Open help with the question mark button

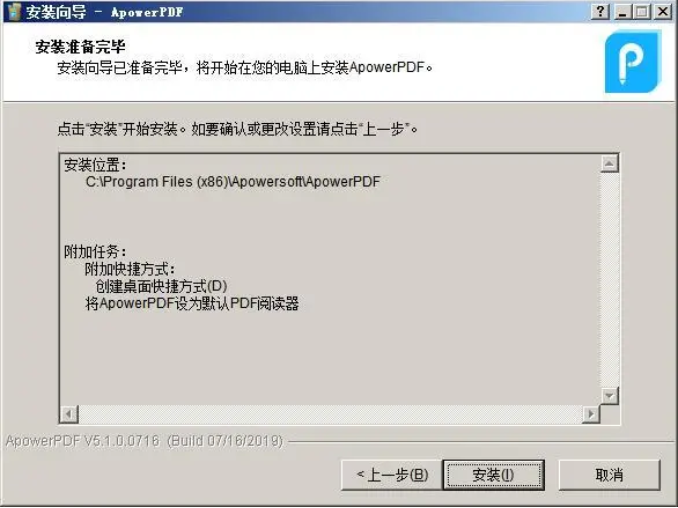coord(600,11)
